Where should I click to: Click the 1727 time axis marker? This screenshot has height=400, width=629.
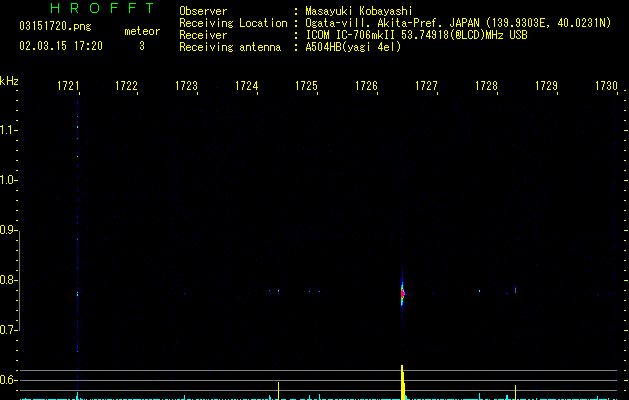[x=426, y=86]
